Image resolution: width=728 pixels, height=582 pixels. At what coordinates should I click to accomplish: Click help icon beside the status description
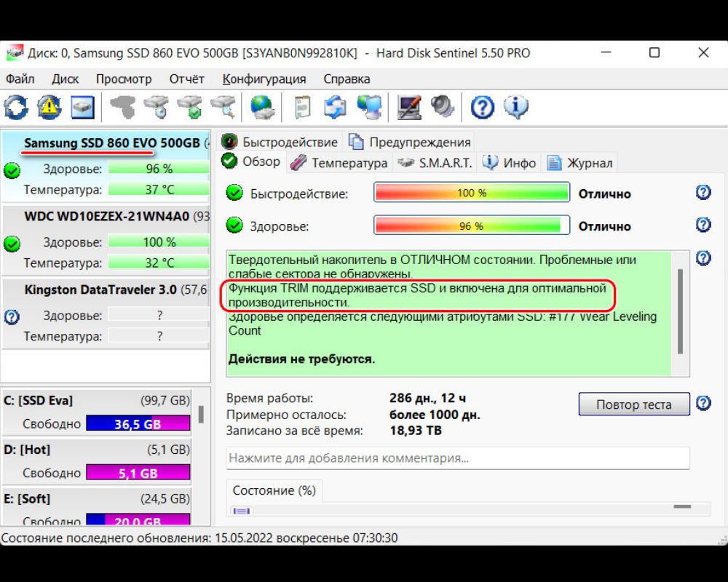(x=703, y=258)
